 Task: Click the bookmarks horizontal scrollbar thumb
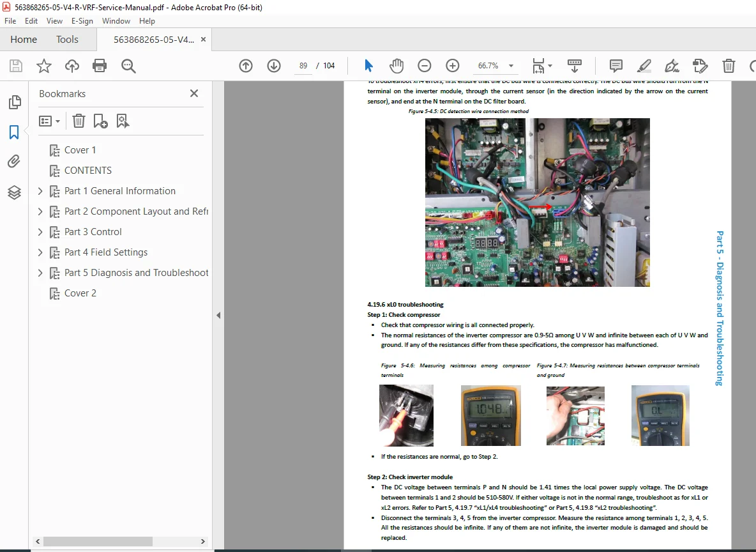[x=98, y=541]
